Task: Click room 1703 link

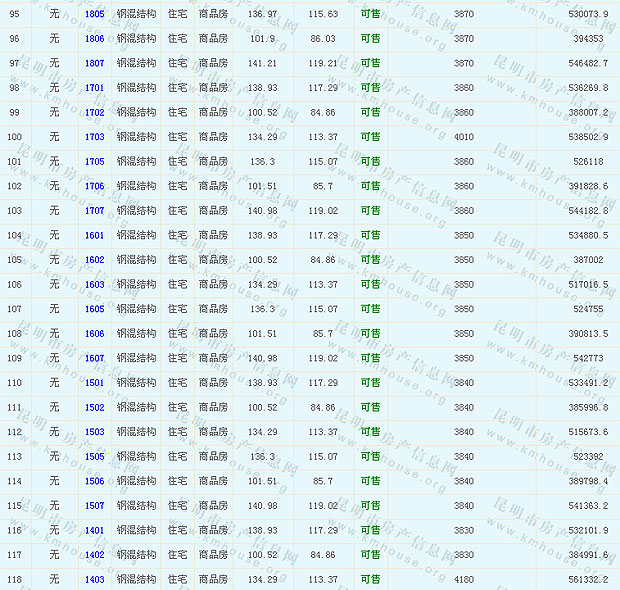Action: pyautogui.click(x=94, y=137)
